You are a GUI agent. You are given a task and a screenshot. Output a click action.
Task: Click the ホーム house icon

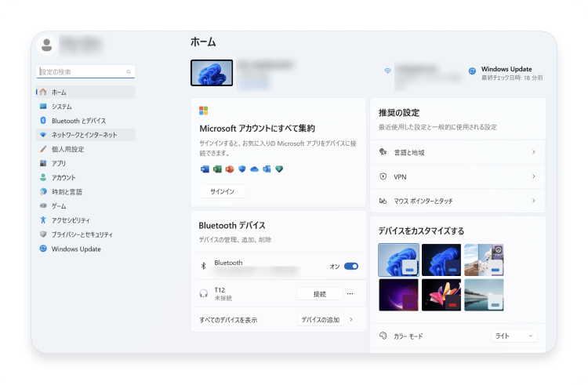pos(43,92)
